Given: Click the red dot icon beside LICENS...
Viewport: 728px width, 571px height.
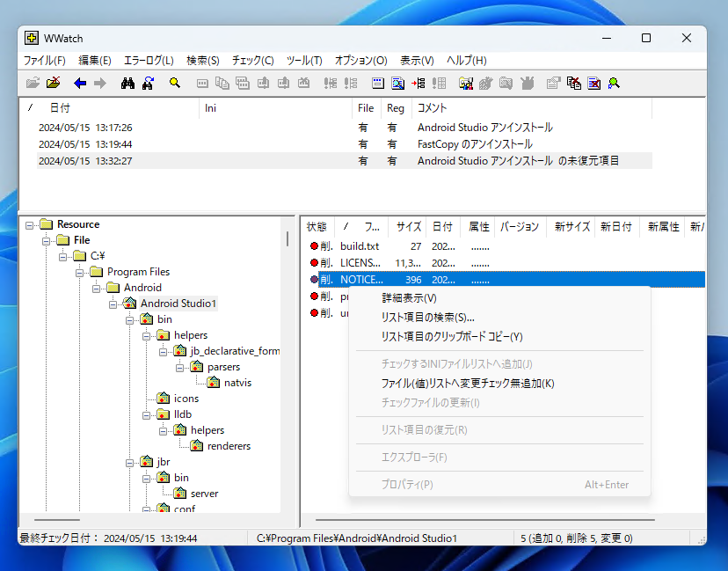Looking at the screenshot, I should point(314,263).
